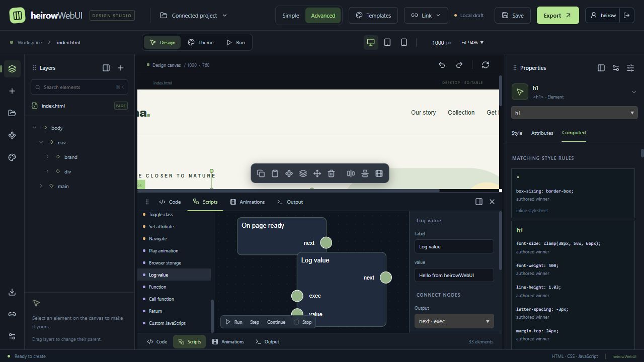Switch to Advanced mode

[323, 16]
